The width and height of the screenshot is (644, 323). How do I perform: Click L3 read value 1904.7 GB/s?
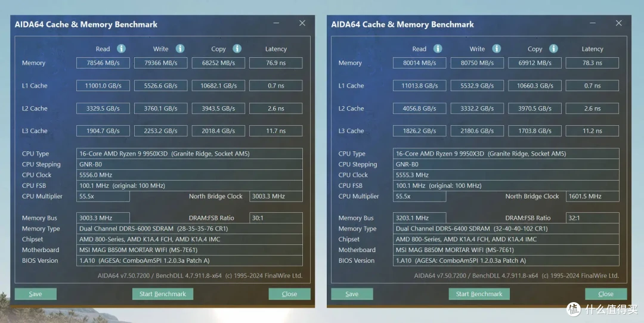pos(103,131)
